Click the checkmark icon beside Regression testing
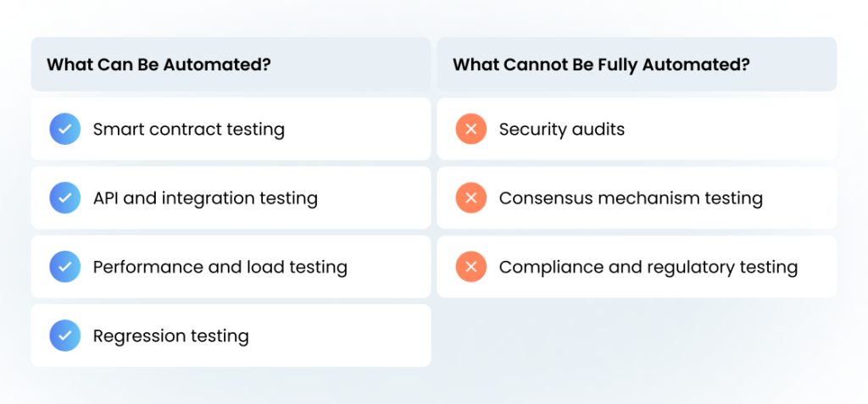Viewport: 868px width, 404px height. point(64,335)
